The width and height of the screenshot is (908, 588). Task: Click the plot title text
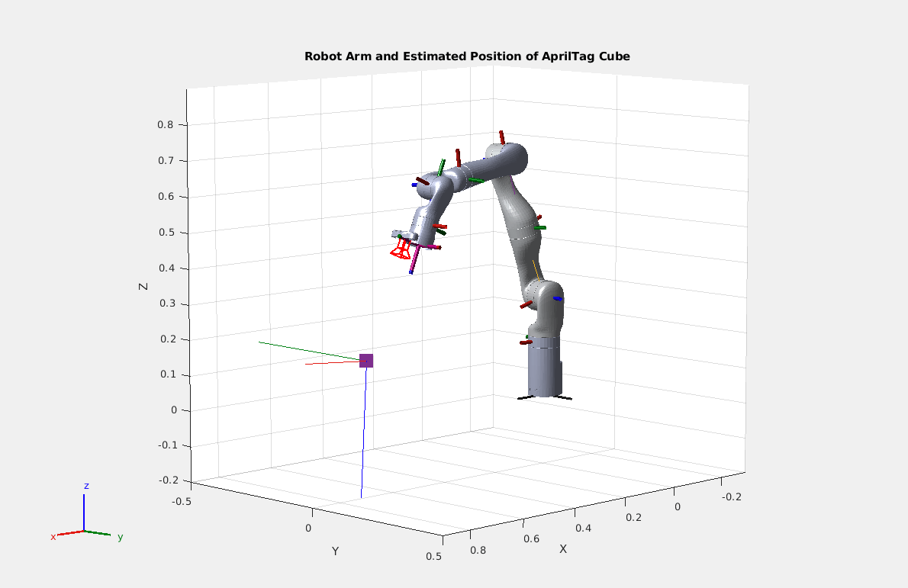[x=467, y=56]
